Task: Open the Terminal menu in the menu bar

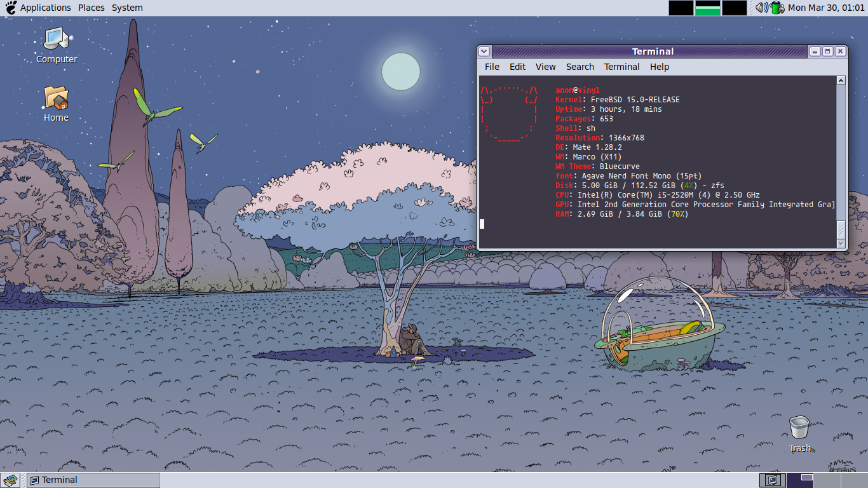Action: tap(622, 67)
